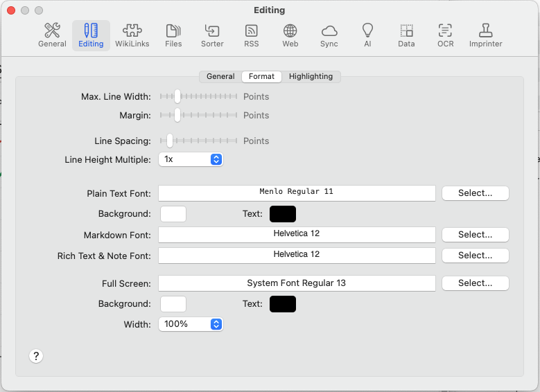This screenshot has height=392, width=540.
Task: Open the Line Height Multiple dropdown
Action: tap(191, 159)
